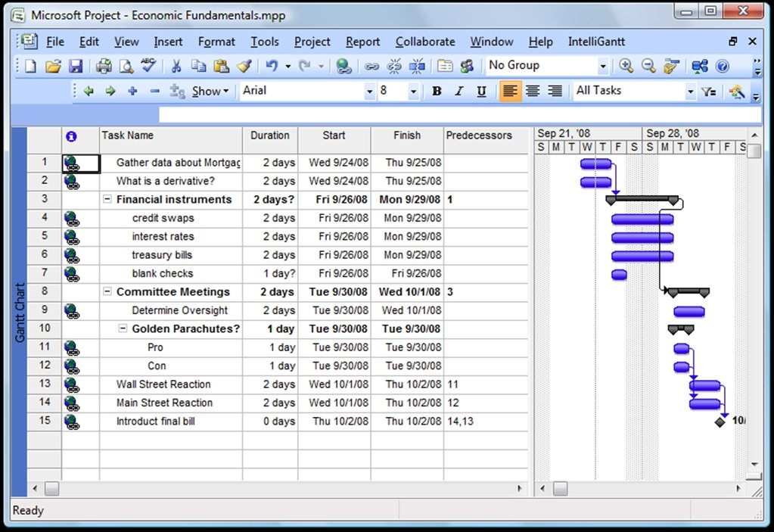This screenshot has width=774, height=532.
Task: Open the IntelliGantt menu
Action: click(597, 42)
